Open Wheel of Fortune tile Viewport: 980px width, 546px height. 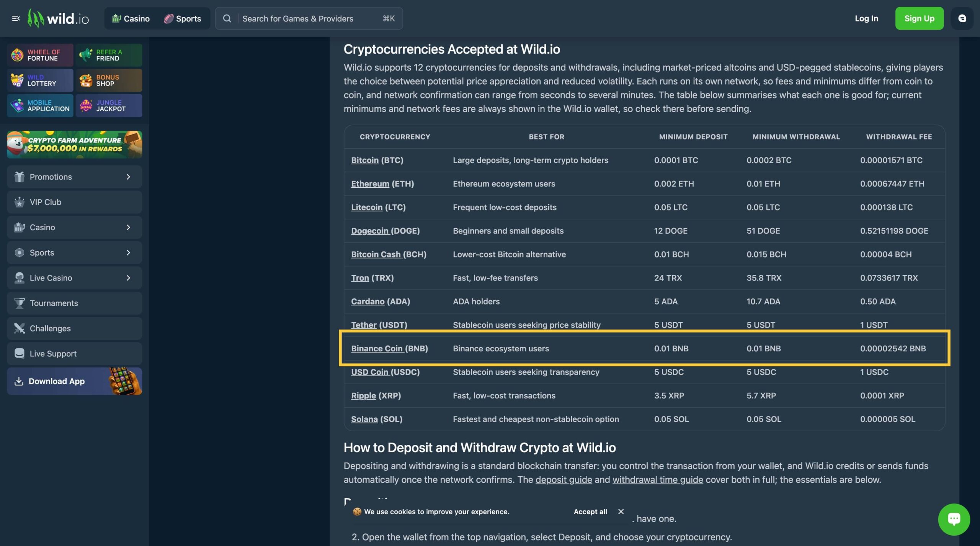point(40,55)
